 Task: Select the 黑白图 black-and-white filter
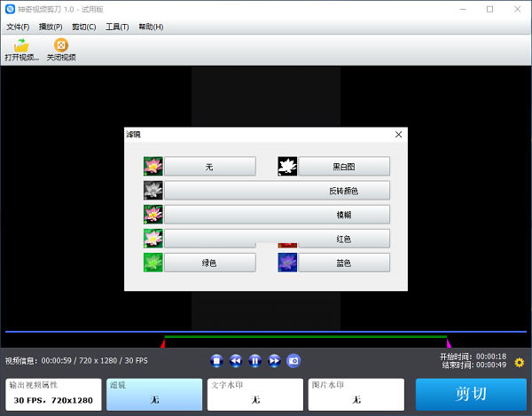(x=344, y=167)
